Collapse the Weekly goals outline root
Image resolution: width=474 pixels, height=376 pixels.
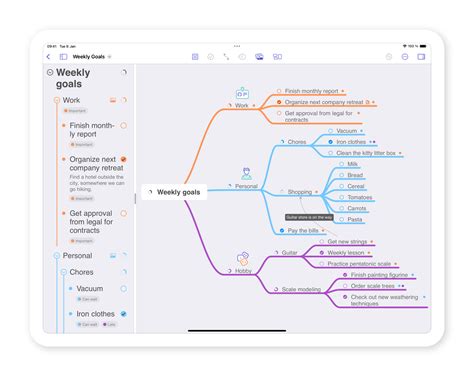[50, 72]
